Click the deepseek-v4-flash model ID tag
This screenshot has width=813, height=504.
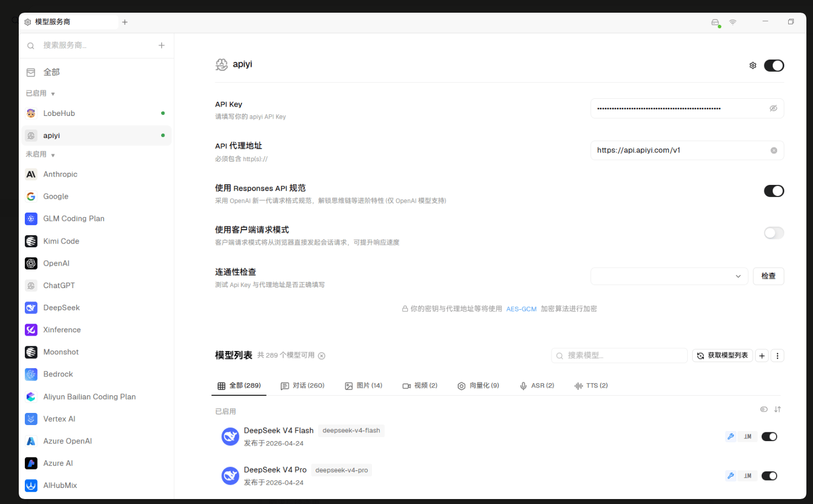coord(351,431)
